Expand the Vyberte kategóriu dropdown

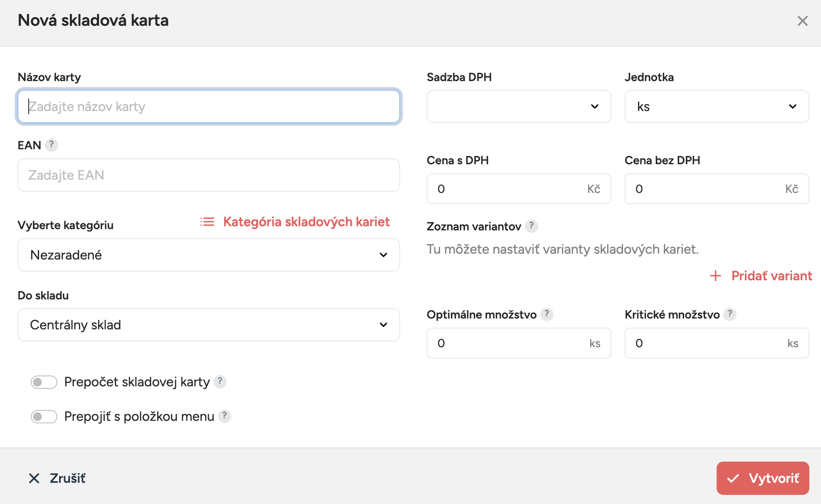(x=208, y=255)
